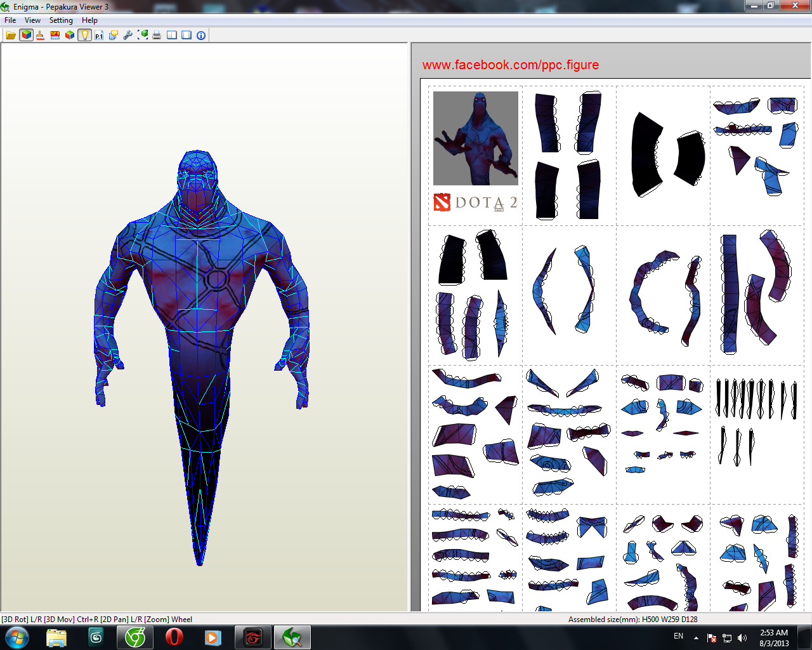Toggle the split-pane window layout icon
Screen dimensions: 812x650
[x=171, y=35]
